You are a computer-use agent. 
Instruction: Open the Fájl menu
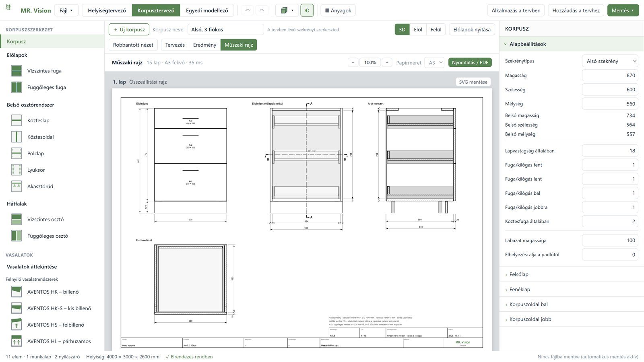coord(66,10)
